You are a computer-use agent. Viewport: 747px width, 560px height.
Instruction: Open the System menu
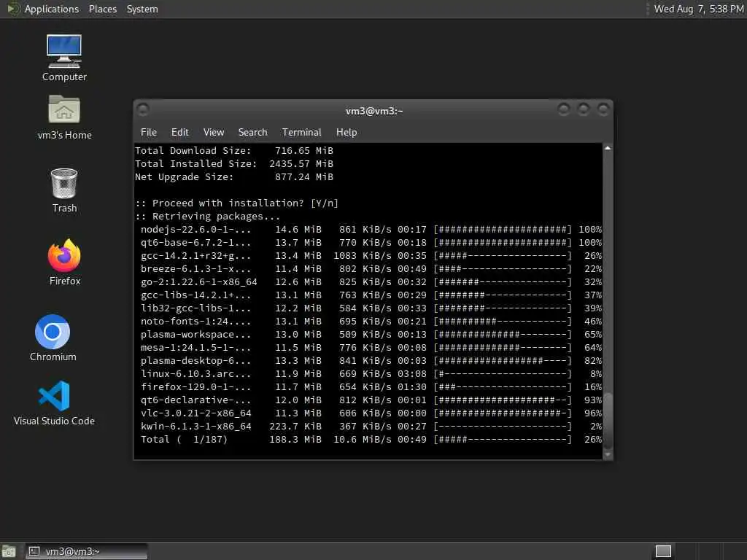(142, 9)
